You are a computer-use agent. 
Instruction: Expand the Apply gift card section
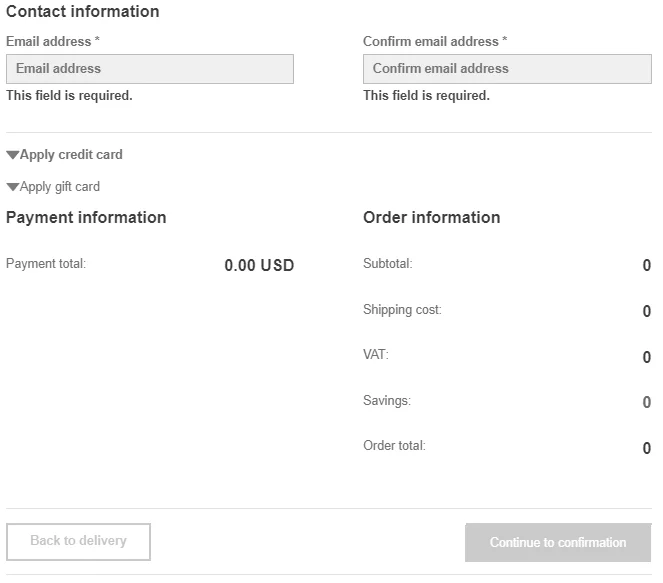point(53,187)
